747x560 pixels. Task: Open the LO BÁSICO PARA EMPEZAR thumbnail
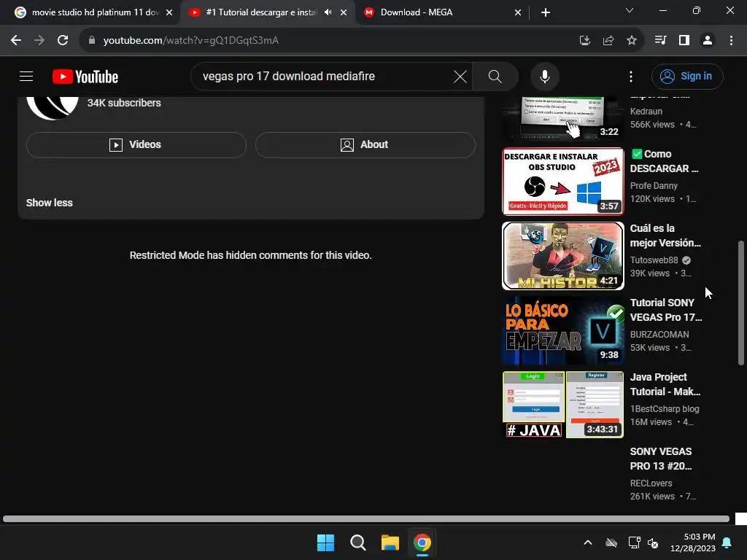tap(562, 330)
